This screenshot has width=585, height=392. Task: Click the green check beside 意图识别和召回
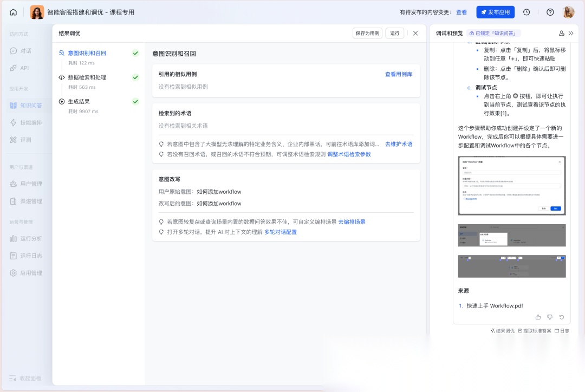[135, 54]
